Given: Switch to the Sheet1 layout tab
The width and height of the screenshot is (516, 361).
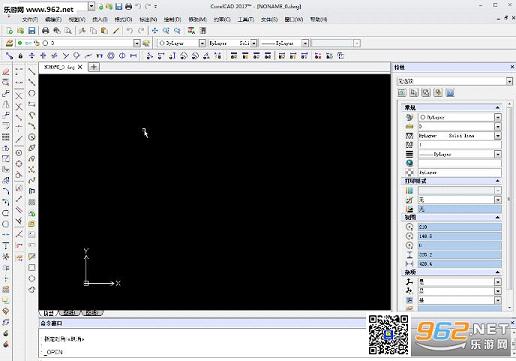Looking at the screenshot, I should (x=70, y=313).
